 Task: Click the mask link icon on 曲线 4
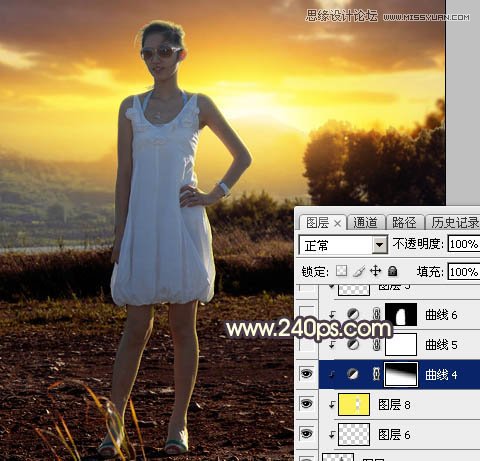tap(376, 374)
